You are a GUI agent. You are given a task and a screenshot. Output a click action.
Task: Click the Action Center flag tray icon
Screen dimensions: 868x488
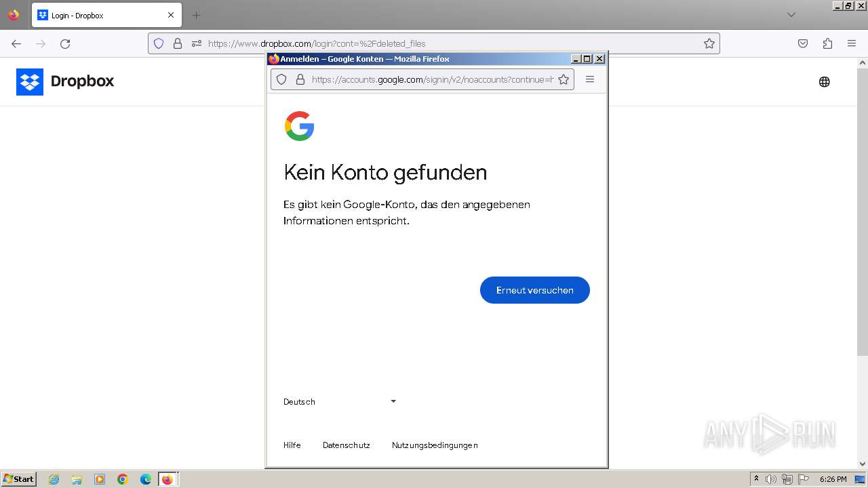pyautogui.click(x=804, y=479)
